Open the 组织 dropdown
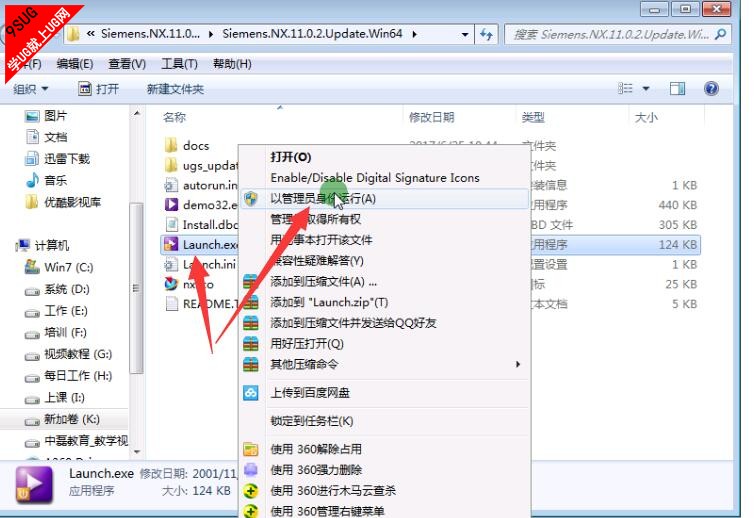This screenshot has height=518, width=755. click(30, 89)
